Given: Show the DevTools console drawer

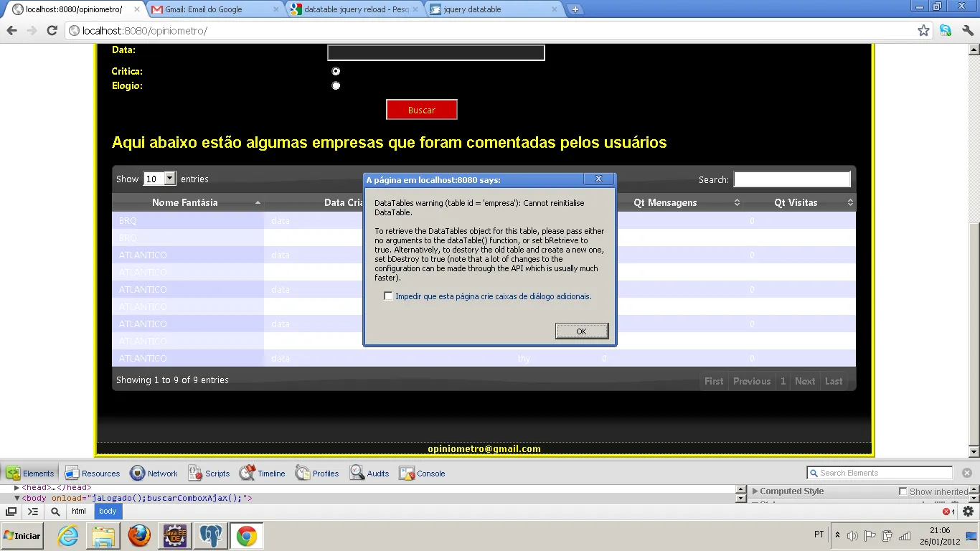Looking at the screenshot, I should pos(33,512).
